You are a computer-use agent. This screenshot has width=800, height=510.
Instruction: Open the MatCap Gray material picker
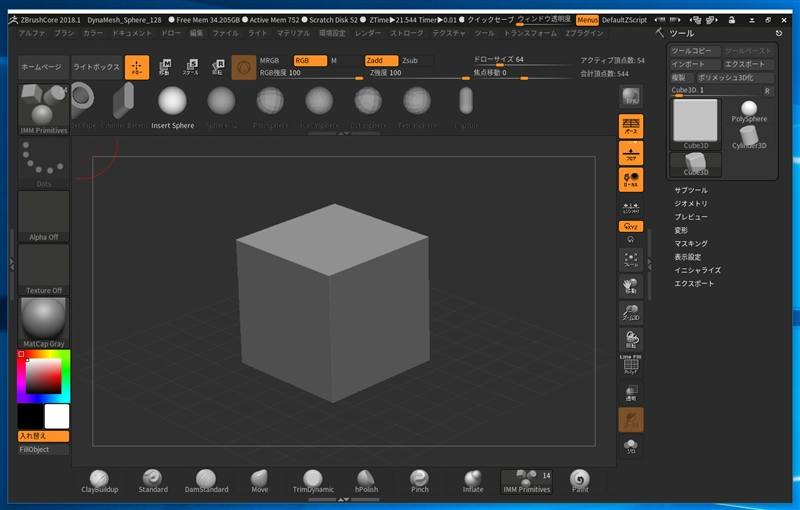click(x=43, y=323)
